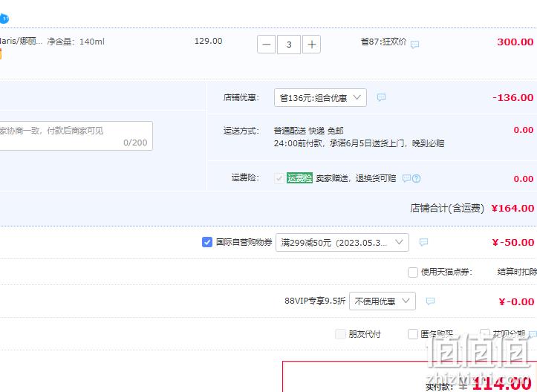537x392 pixels.
Task: Check the 匿名购买 checkbox
Action: (x=413, y=334)
